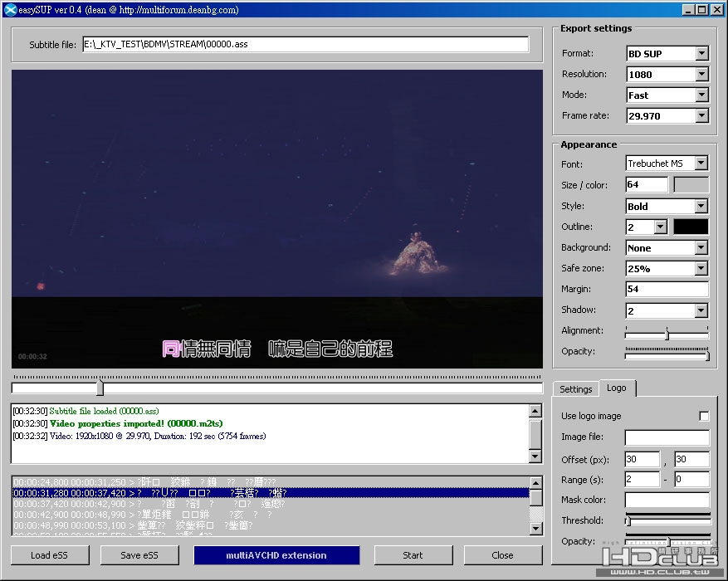Image resolution: width=728 pixels, height=581 pixels.
Task: Pick the font color swatch
Action: (691, 185)
